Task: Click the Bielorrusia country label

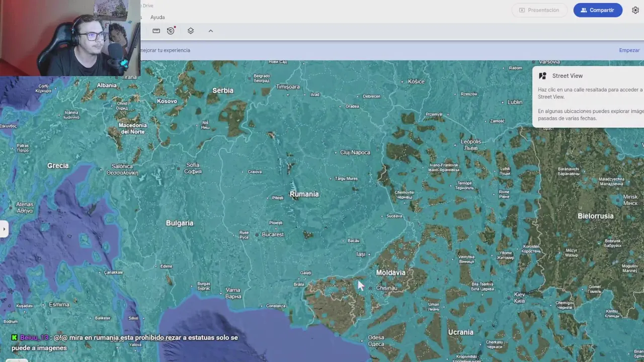Action: click(x=596, y=216)
